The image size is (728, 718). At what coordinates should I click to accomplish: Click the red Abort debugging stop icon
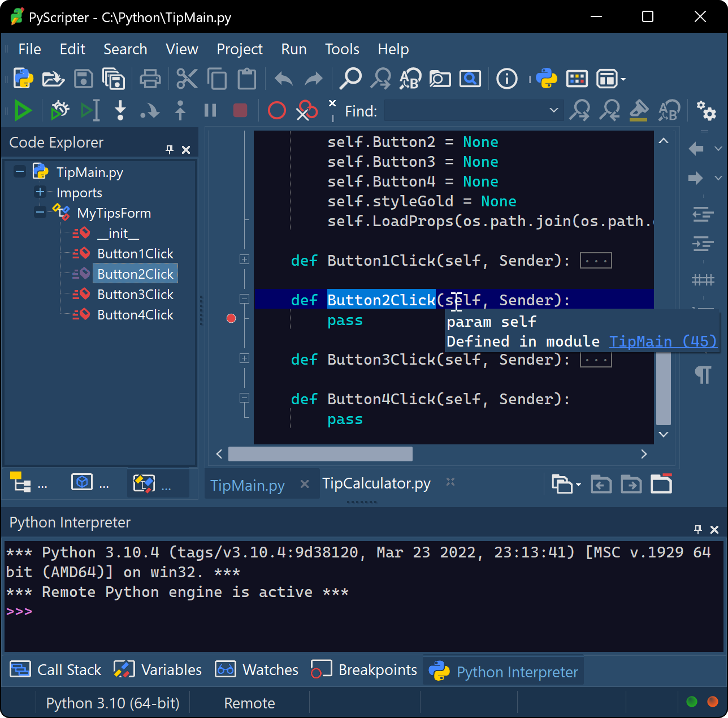point(240,111)
